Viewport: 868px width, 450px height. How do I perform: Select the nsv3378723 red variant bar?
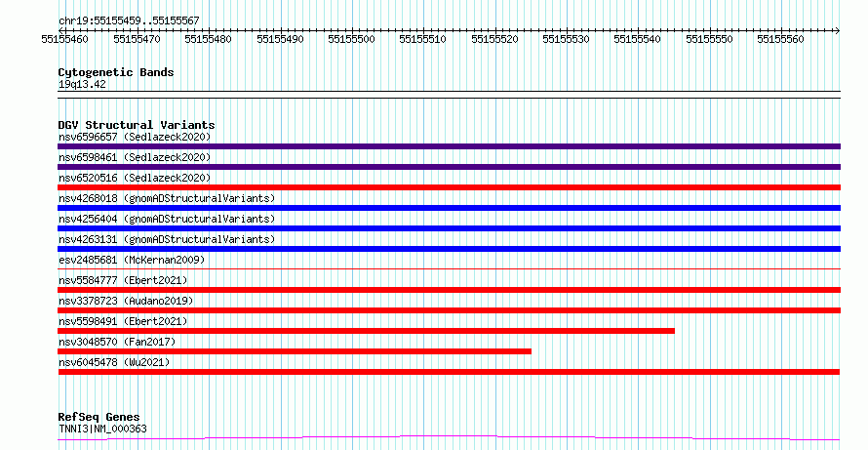tap(449, 310)
